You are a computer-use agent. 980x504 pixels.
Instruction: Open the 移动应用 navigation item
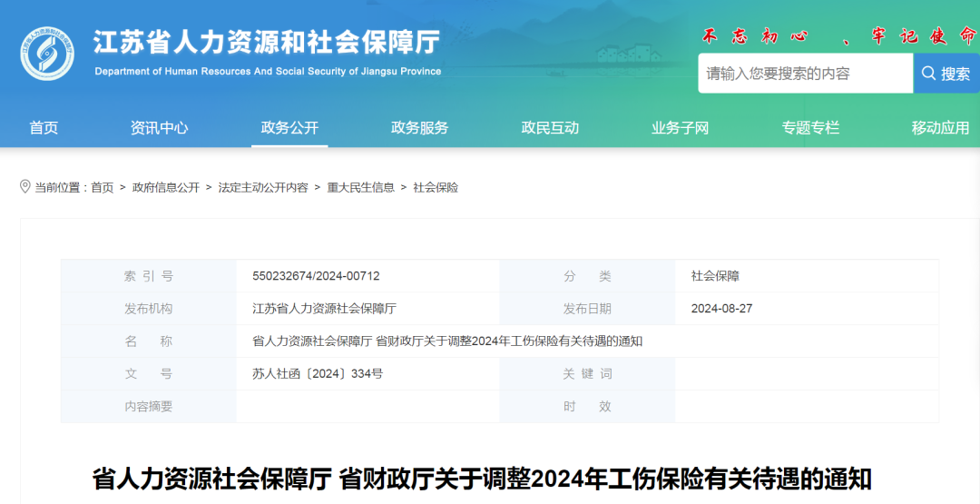point(940,128)
